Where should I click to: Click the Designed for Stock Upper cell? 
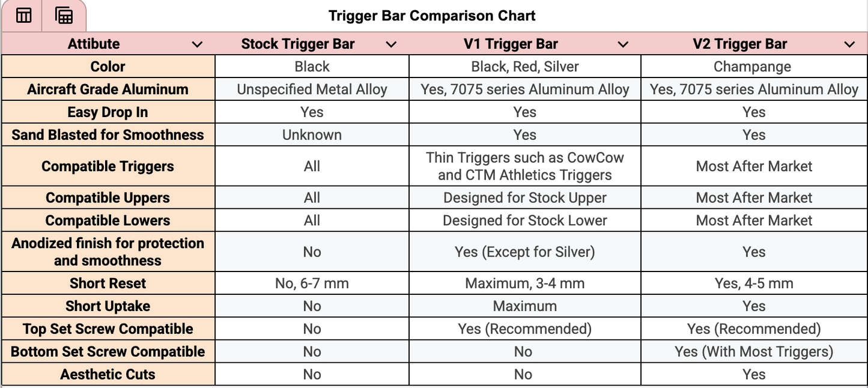524,197
